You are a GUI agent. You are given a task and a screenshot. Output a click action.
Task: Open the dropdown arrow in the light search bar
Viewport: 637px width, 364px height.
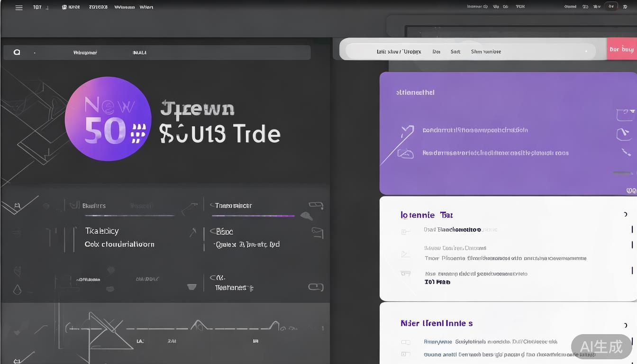tap(586, 52)
